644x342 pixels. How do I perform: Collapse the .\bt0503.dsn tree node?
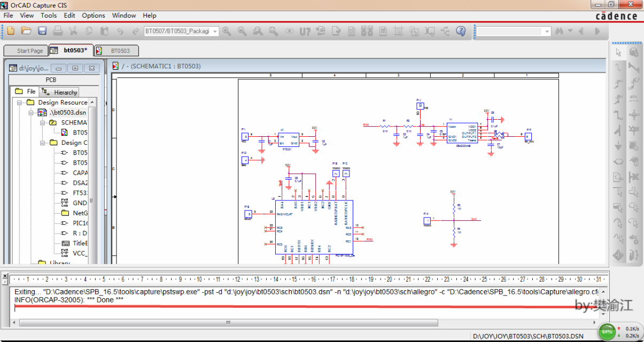30,113
